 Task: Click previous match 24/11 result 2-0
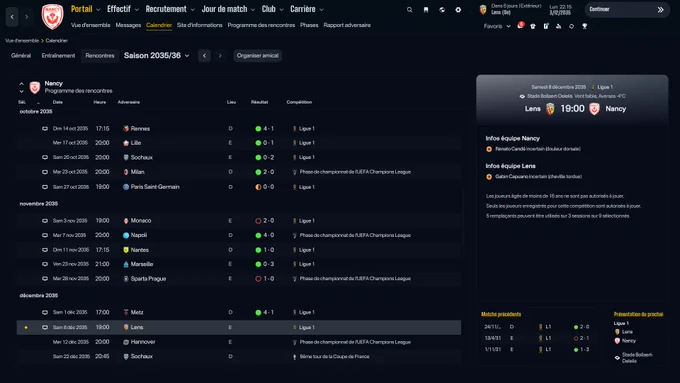pyautogui.click(x=584, y=327)
